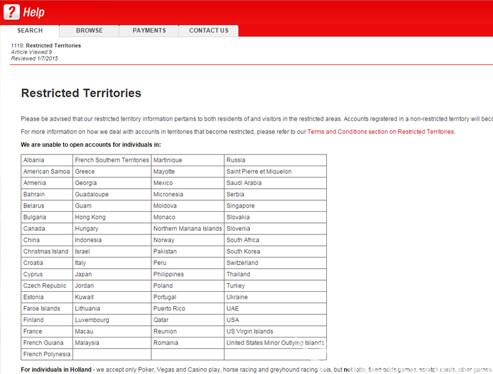Select the Norway cell
Image resolution: width=493 pixels, height=374 pixels.
(188, 240)
